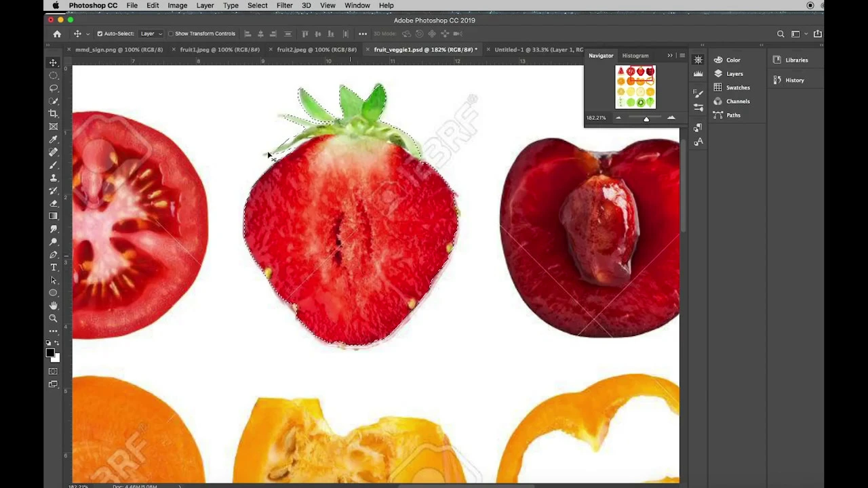
Task: Open the Paragraph Styles panel icon
Action: (698, 128)
